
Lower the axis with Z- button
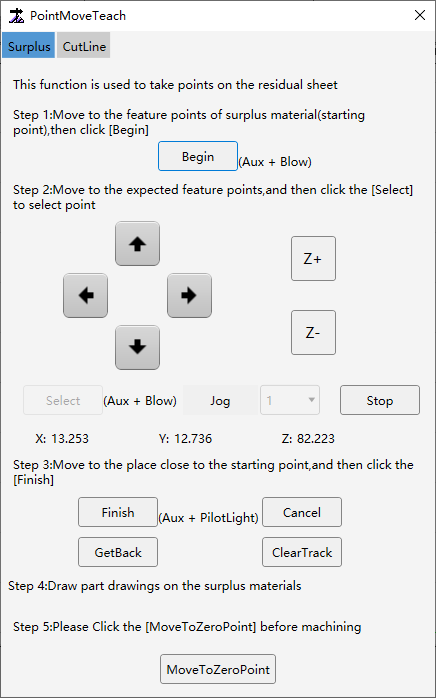314,333
